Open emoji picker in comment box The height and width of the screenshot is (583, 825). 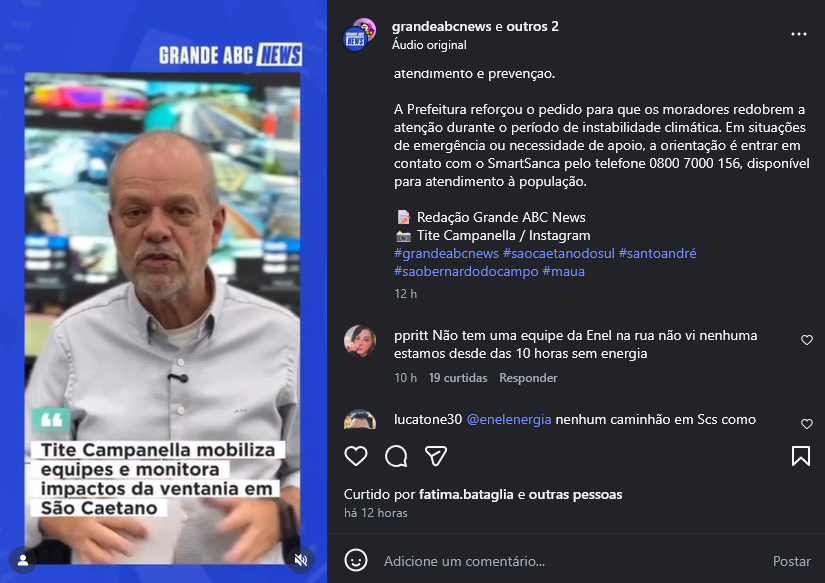coord(356,560)
